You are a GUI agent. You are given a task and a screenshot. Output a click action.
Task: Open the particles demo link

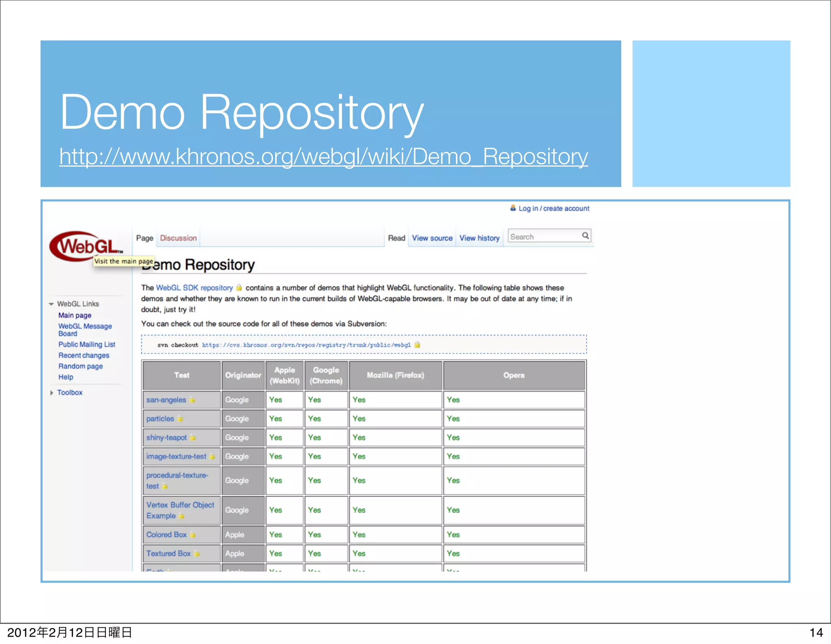coord(160,419)
